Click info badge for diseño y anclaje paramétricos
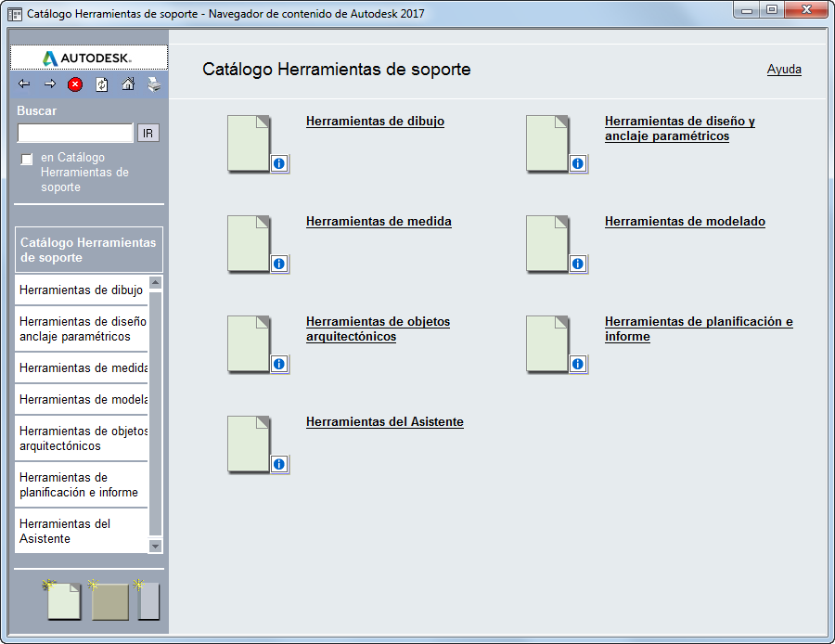 click(x=578, y=163)
